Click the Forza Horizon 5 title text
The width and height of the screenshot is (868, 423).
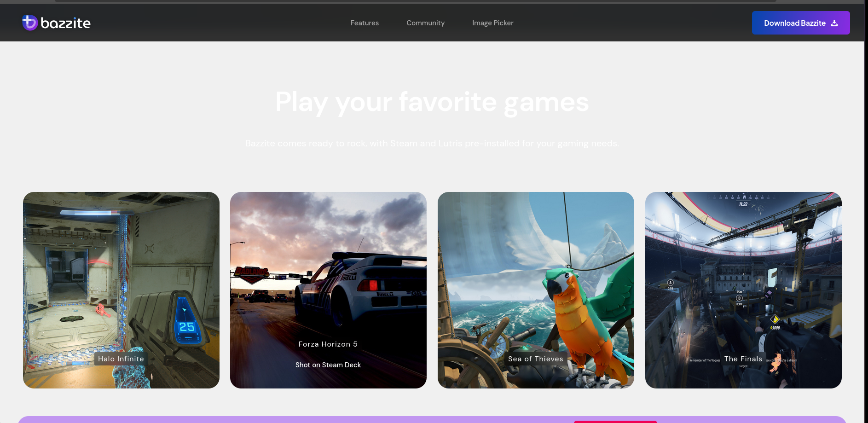tap(328, 344)
